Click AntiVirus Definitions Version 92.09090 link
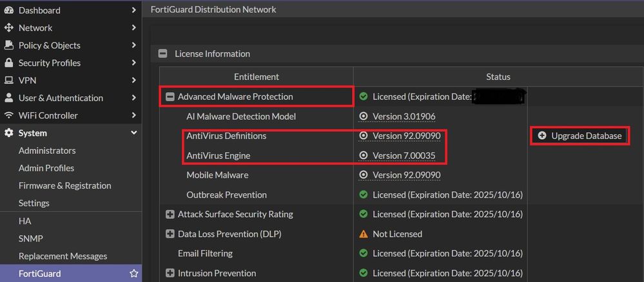 coord(406,136)
